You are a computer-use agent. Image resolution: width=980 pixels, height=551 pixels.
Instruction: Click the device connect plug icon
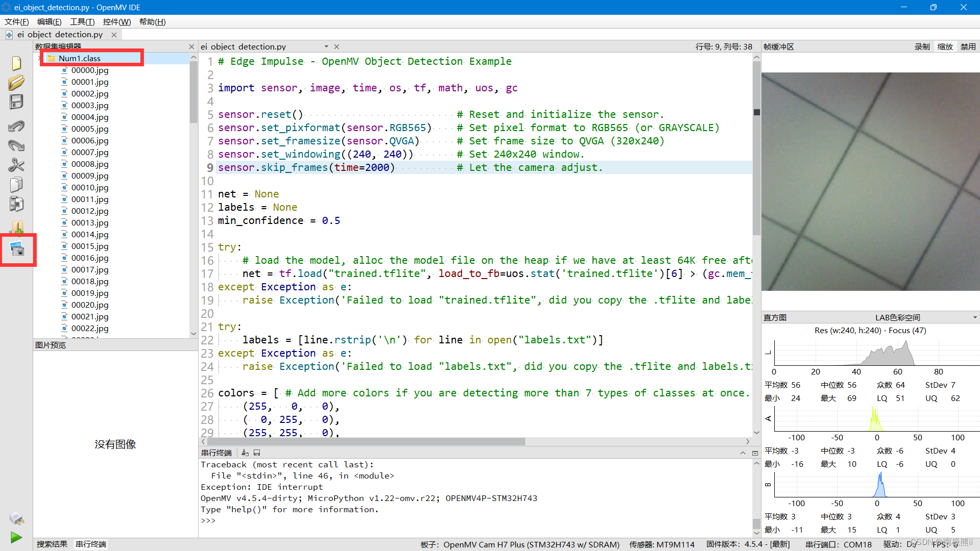tap(16, 518)
